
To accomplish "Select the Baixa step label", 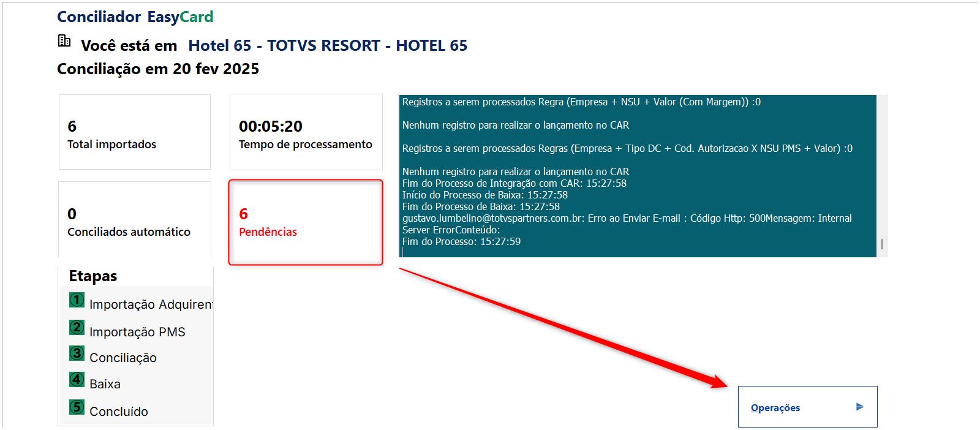I will (105, 384).
